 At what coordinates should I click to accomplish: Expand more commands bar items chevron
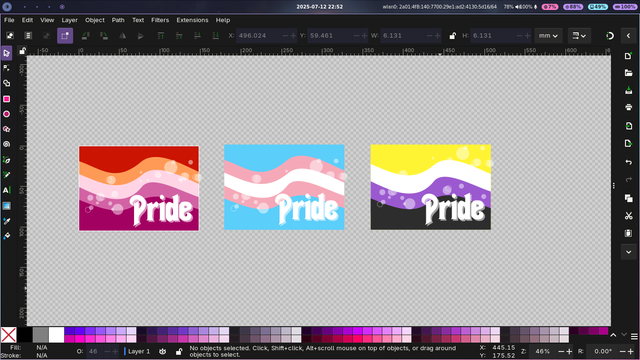point(629,252)
